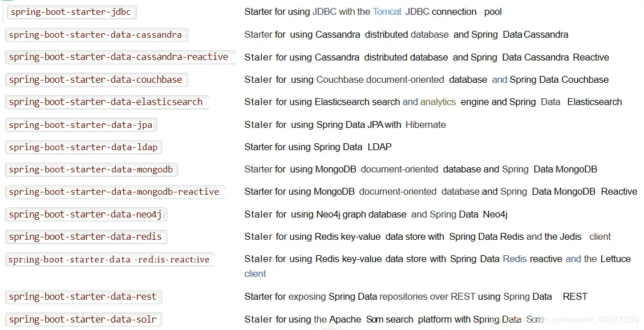Select spring-boot-starter-data-cassandra entry
The height and width of the screenshot is (330, 644).
[96, 34]
